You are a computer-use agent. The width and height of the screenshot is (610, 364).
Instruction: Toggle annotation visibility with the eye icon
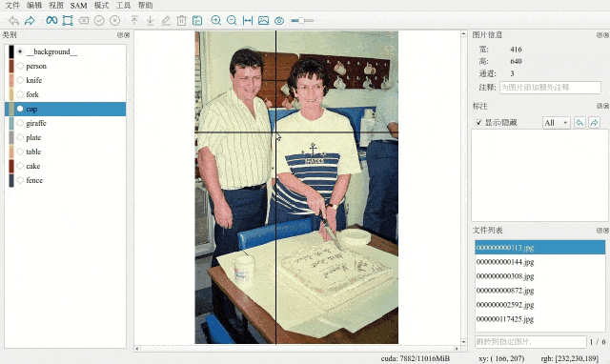(x=279, y=21)
